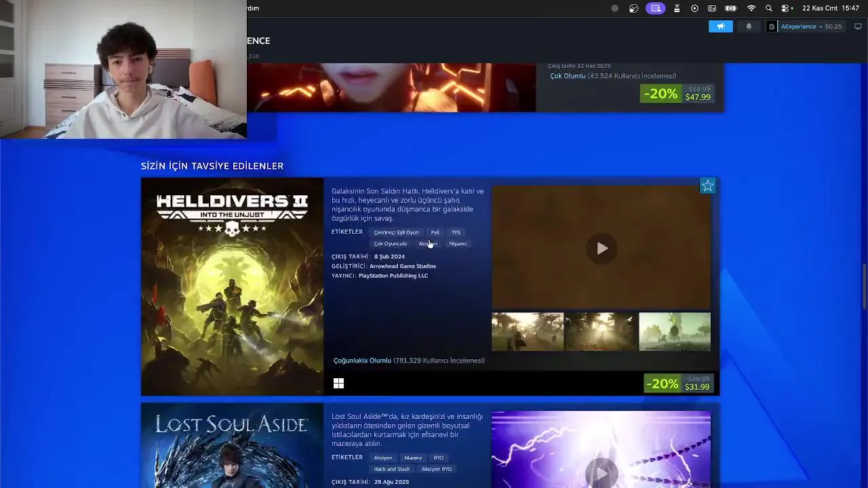Open third Helldivers II screenshot thumbnail

pyautogui.click(x=675, y=332)
